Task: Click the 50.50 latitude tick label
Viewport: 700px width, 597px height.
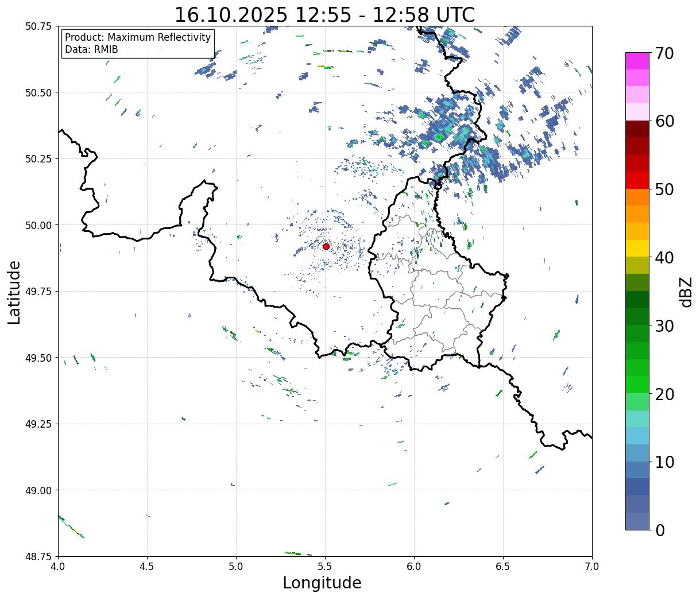Action: tap(38, 92)
